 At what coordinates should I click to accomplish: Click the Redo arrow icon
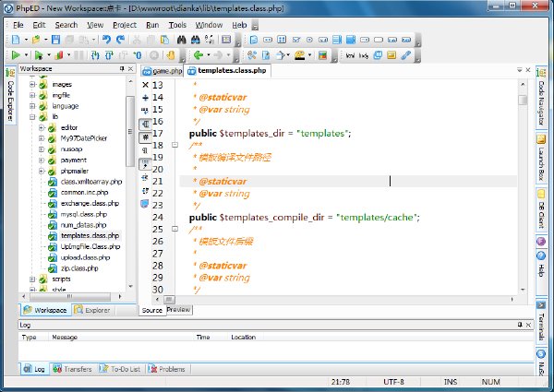120,40
